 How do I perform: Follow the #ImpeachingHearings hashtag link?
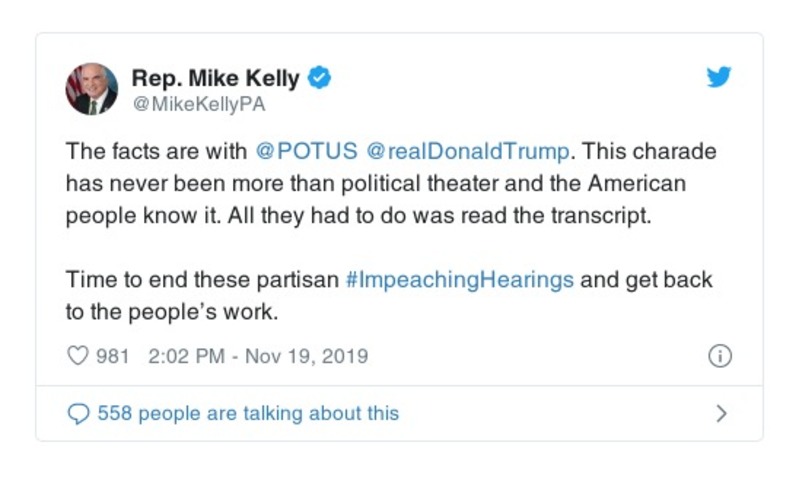pos(460,279)
